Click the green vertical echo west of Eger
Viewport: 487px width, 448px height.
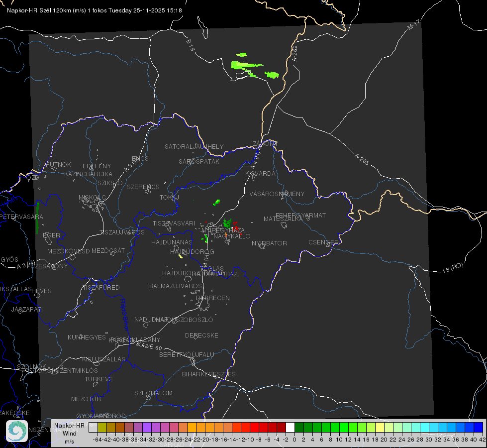(37, 218)
